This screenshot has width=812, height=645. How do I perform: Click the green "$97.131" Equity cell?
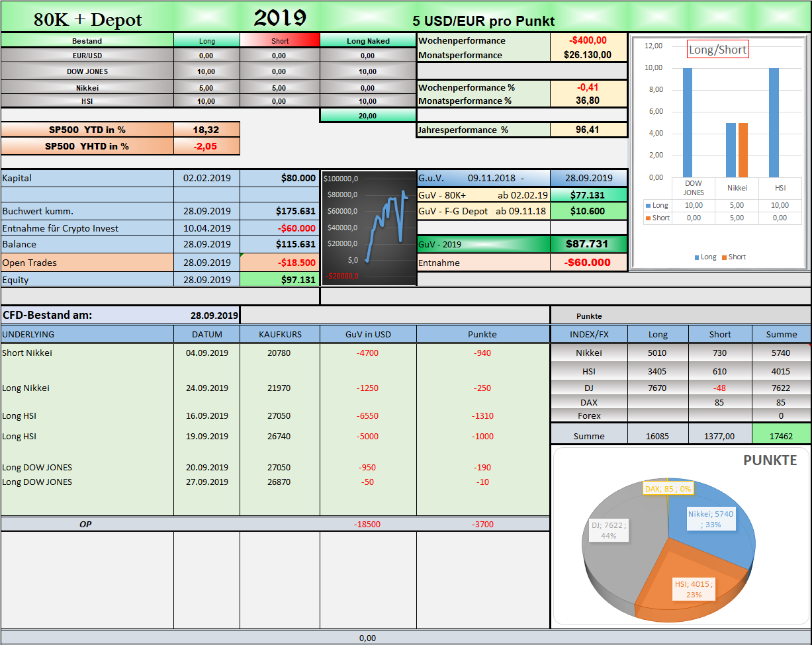coord(280,279)
